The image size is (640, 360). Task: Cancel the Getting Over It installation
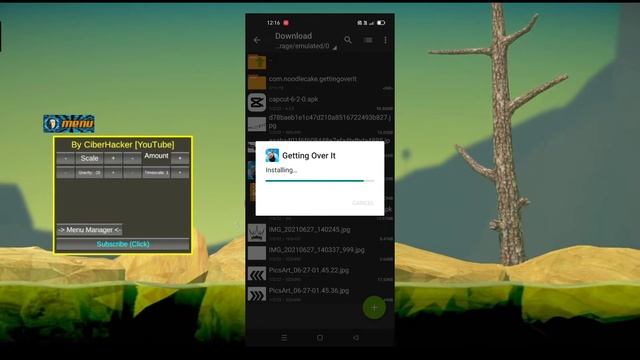coord(362,203)
